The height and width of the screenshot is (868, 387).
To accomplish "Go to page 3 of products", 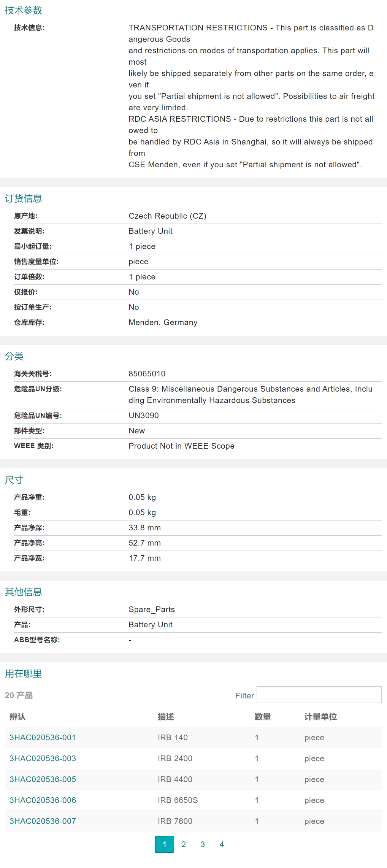I will (203, 844).
